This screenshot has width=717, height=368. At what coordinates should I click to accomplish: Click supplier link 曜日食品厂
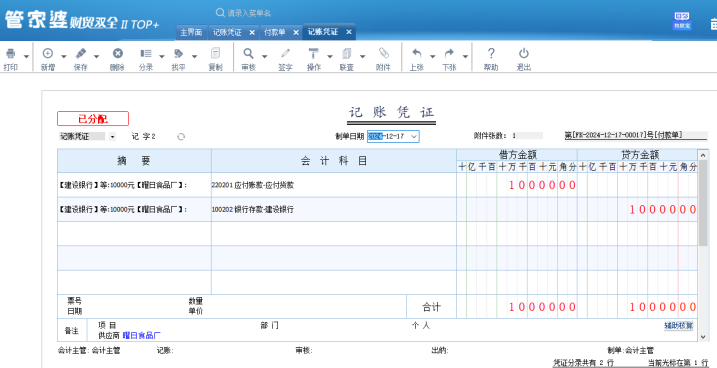coord(142,336)
